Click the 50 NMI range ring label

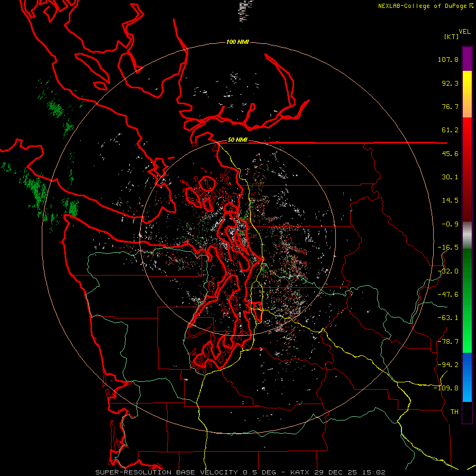pyautogui.click(x=237, y=140)
